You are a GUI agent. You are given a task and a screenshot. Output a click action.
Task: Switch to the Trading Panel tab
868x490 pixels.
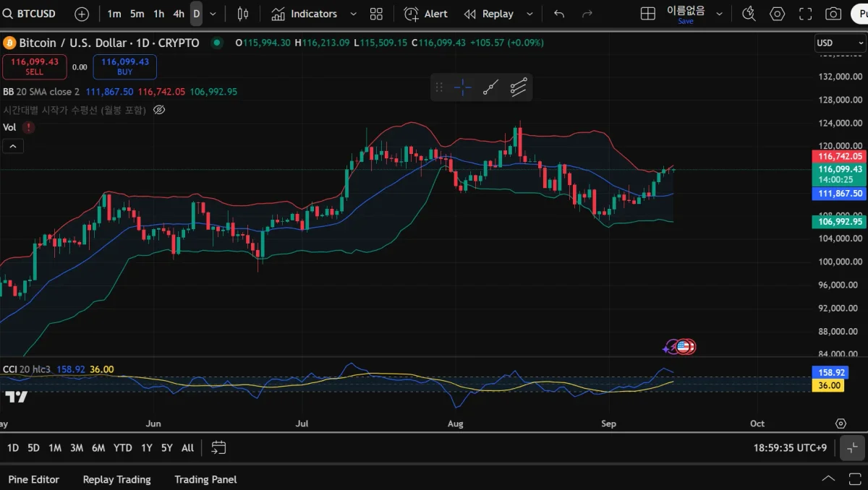click(205, 479)
